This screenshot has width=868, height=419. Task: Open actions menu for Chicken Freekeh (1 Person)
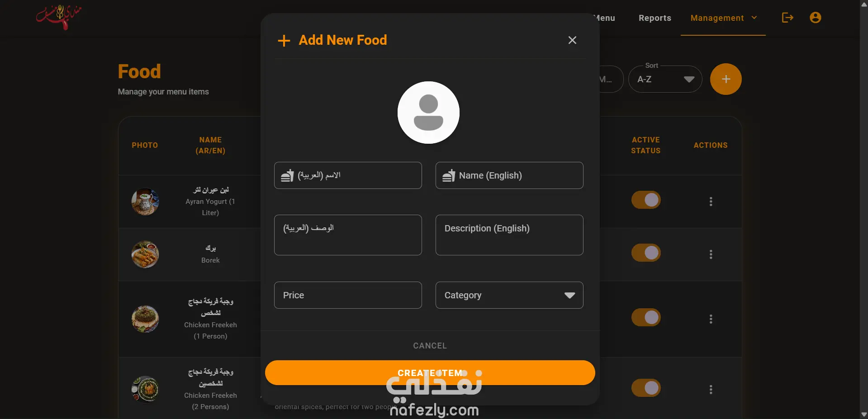tap(711, 319)
